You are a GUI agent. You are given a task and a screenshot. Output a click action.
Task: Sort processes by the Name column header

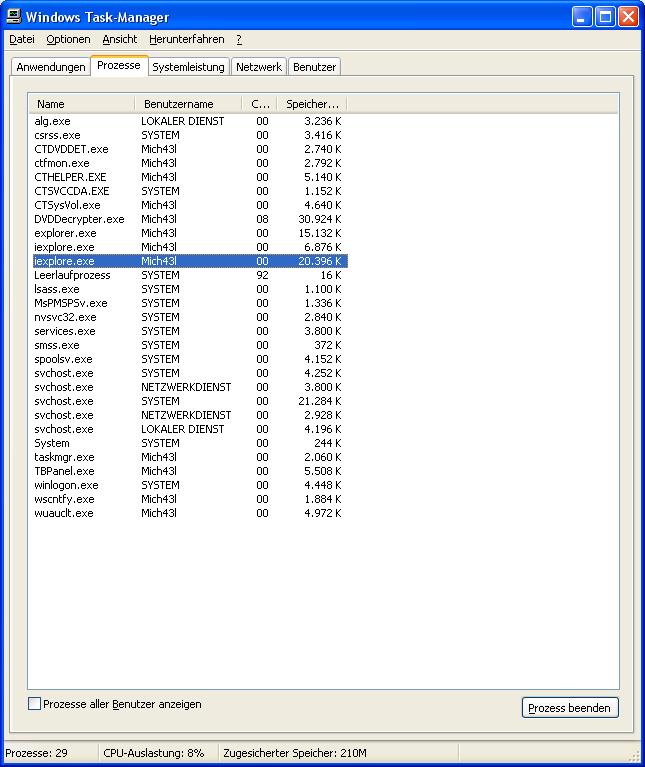[x=81, y=104]
